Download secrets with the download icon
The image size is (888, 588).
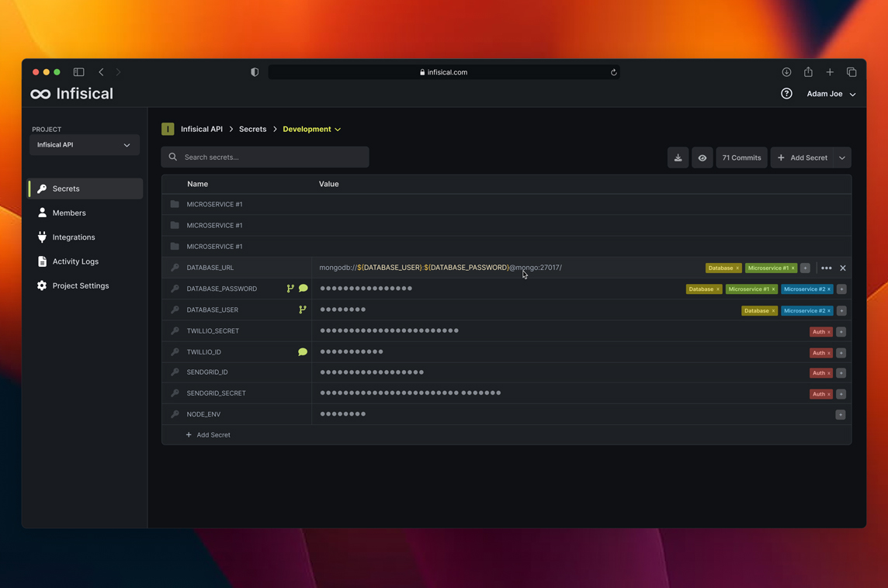[678, 158]
